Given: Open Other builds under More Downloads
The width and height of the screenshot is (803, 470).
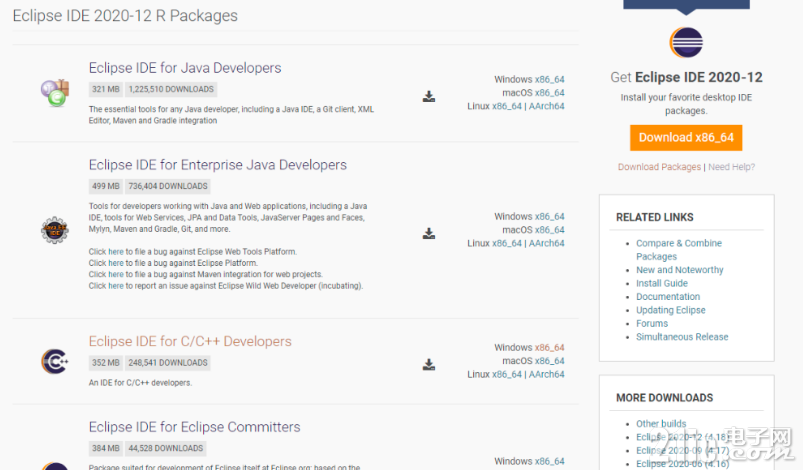Looking at the screenshot, I should (x=661, y=423).
